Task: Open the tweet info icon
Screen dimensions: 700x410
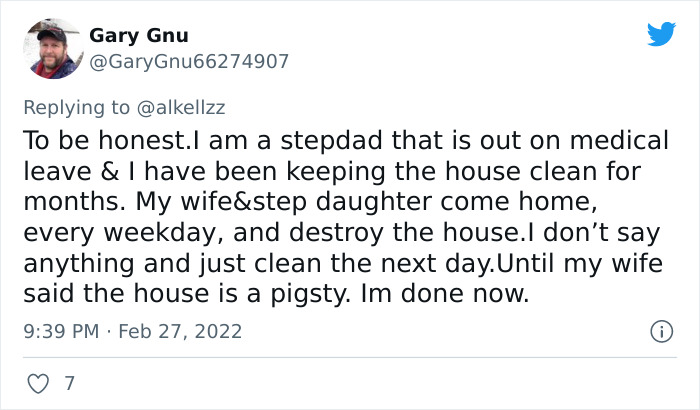Action: [x=660, y=330]
